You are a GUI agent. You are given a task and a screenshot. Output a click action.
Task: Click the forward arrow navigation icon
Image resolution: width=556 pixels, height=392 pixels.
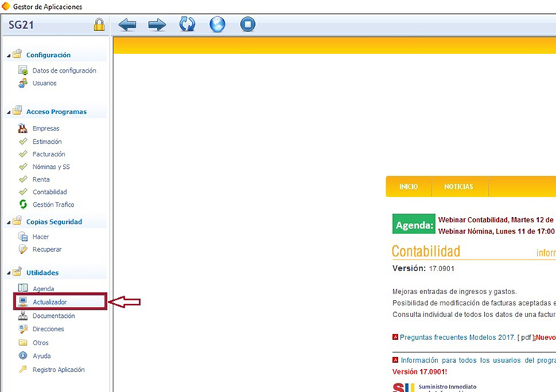click(x=157, y=25)
